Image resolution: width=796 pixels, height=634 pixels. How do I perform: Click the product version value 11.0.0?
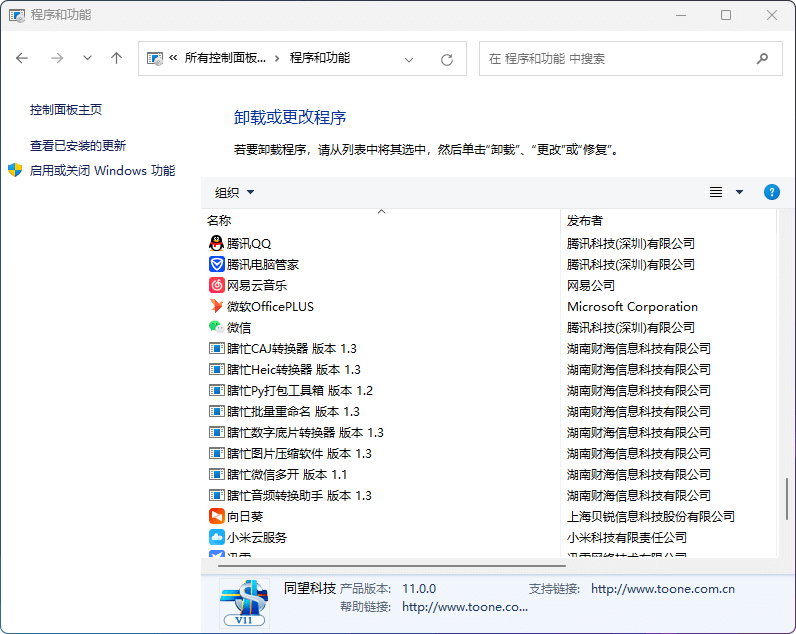coord(419,589)
